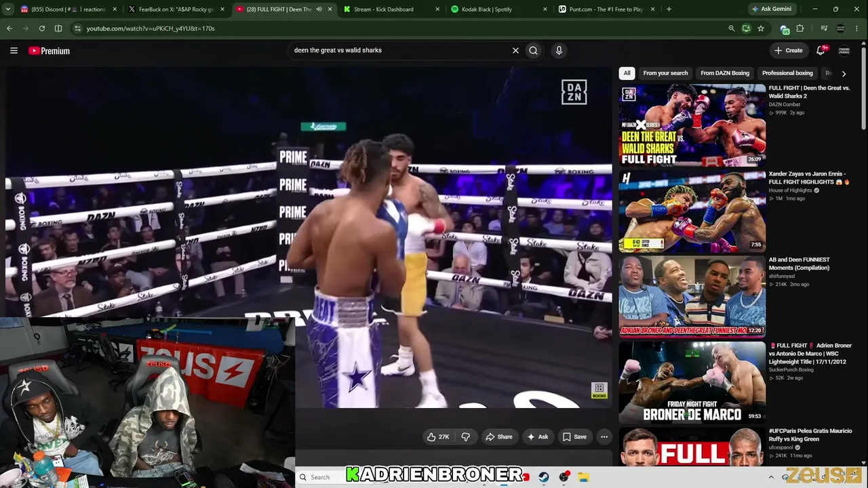Reload the YouTube page
Screen dimensions: 868x488
(42, 28)
